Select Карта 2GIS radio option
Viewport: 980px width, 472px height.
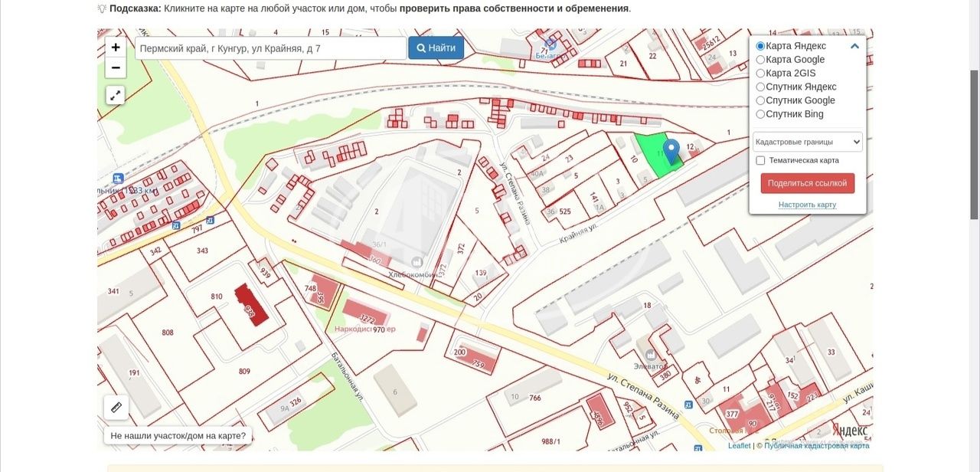tap(760, 74)
